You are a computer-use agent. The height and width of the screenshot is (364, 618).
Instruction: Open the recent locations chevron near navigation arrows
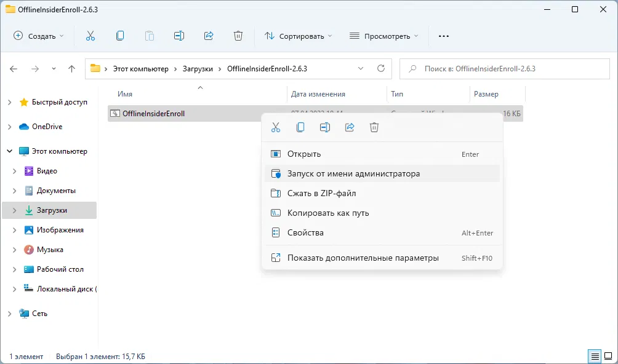[x=54, y=69]
